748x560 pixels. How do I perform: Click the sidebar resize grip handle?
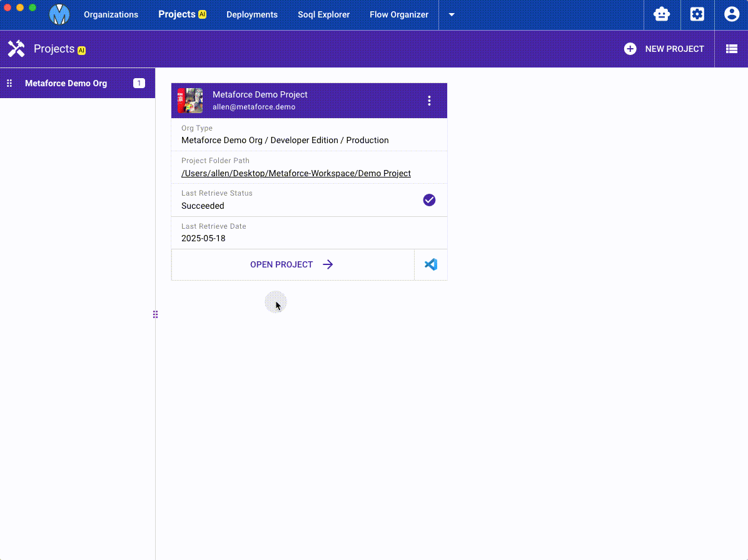[x=156, y=314]
